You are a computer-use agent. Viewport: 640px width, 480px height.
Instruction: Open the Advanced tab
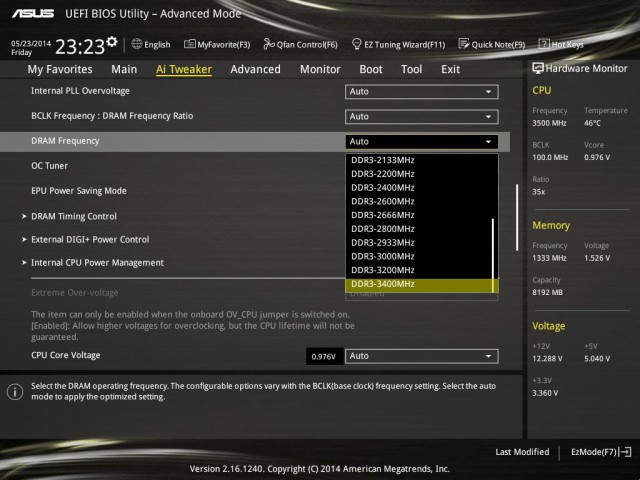256,69
